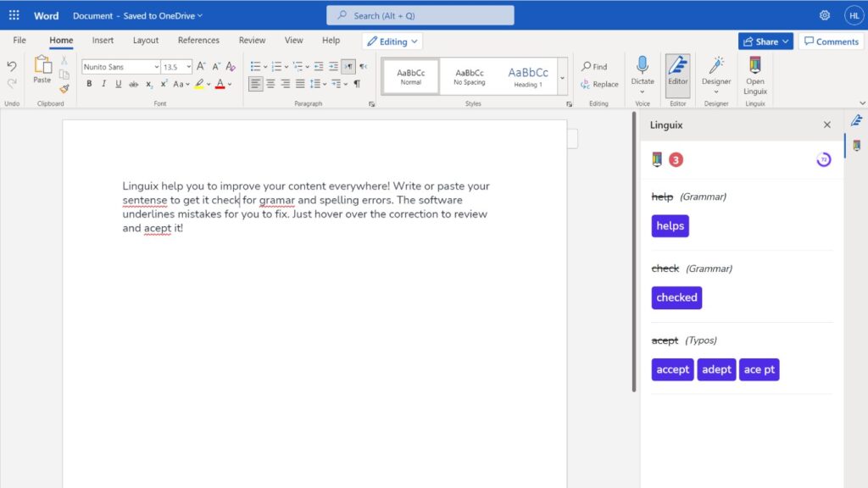Switch to the Insert ribbon tab

coord(103,40)
